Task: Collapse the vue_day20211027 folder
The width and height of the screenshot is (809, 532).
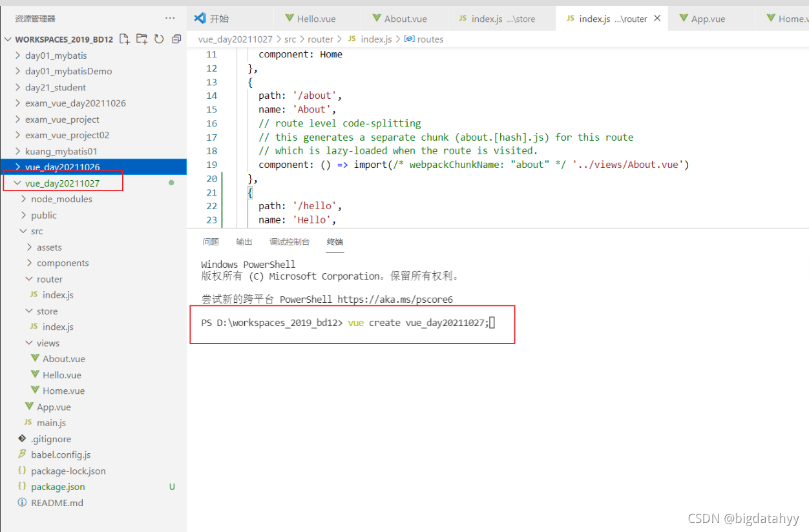Action: pyautogui.click(x=18, y=183)
